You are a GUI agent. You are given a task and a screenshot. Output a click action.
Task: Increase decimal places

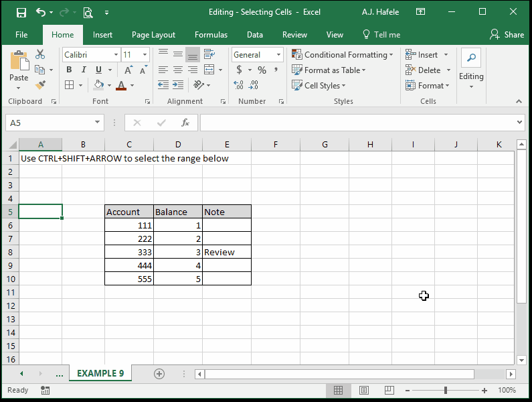click(x=238, y=85)
